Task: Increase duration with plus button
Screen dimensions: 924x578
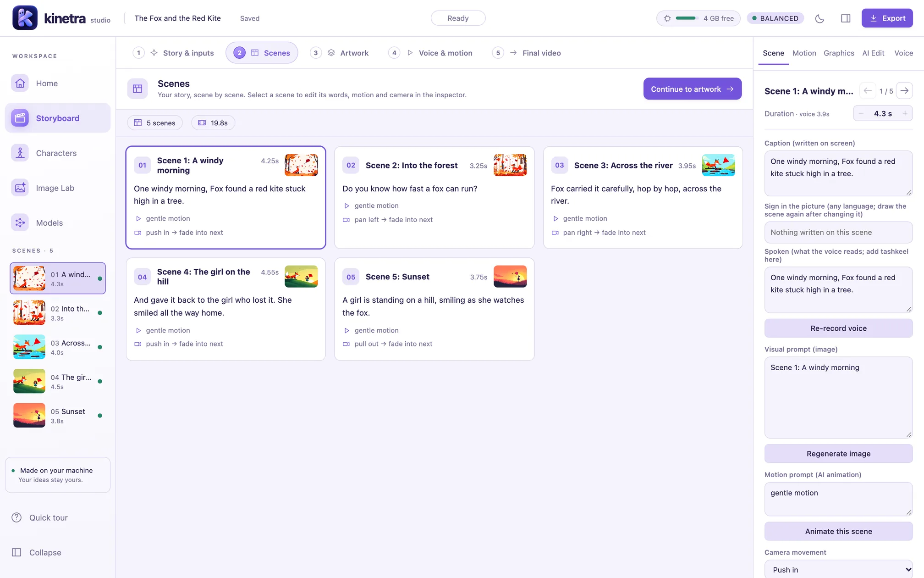Action: 905,113
